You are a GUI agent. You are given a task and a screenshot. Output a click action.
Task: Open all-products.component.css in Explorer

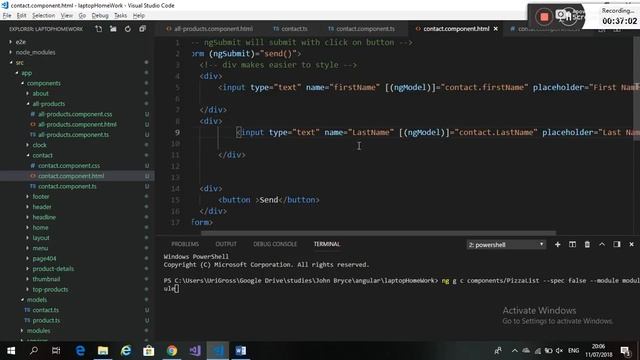[75, 114]
